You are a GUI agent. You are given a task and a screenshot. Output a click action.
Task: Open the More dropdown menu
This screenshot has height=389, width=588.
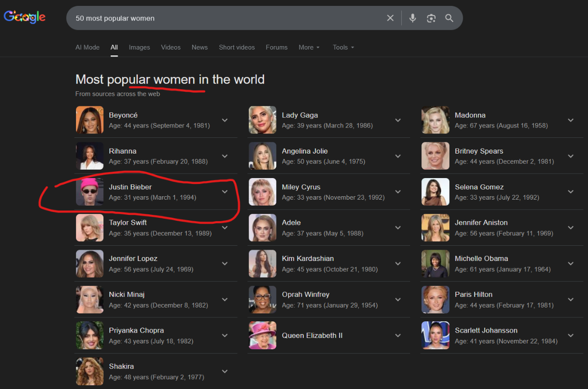point(309,48)
